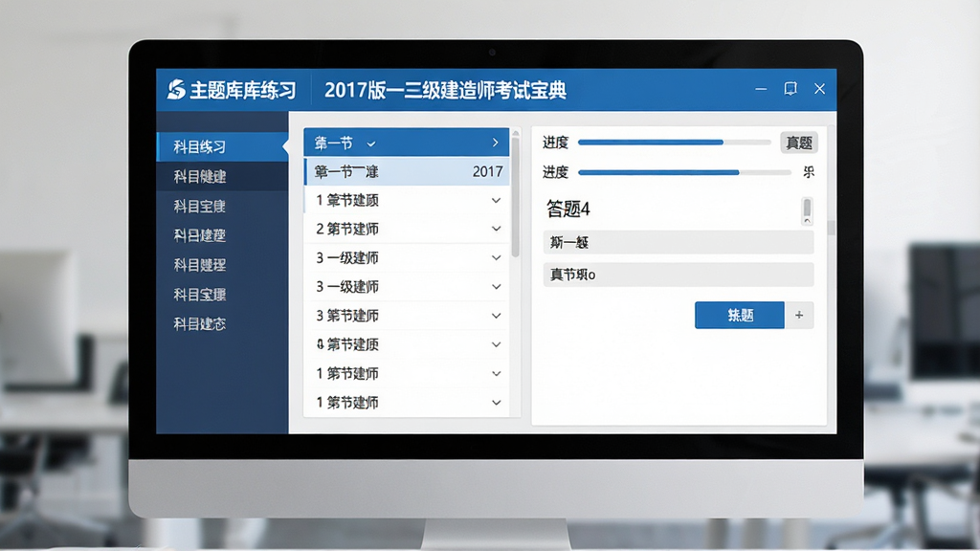Click the 进度 progress bar below 真题

(684, 172)
